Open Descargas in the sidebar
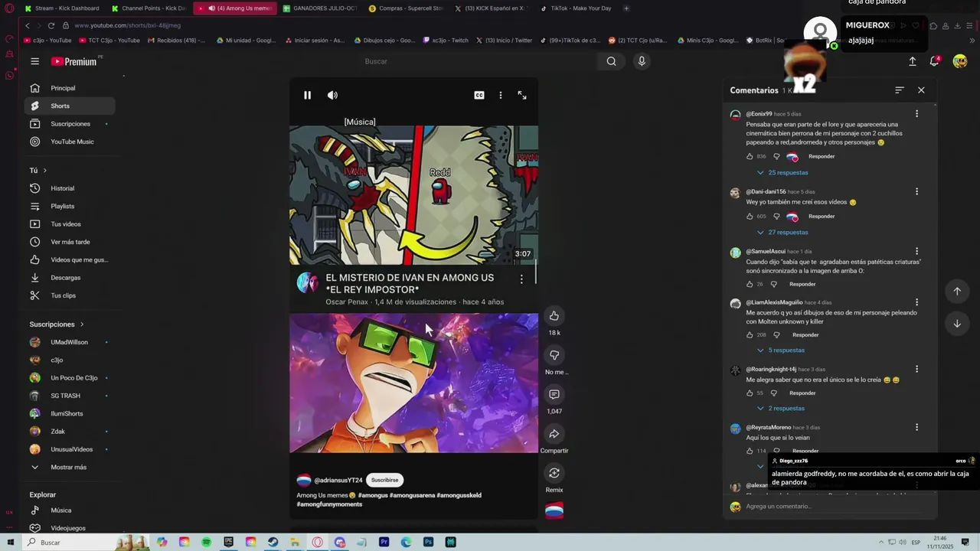This screenshot has width=980, height=551. [70, 277]
